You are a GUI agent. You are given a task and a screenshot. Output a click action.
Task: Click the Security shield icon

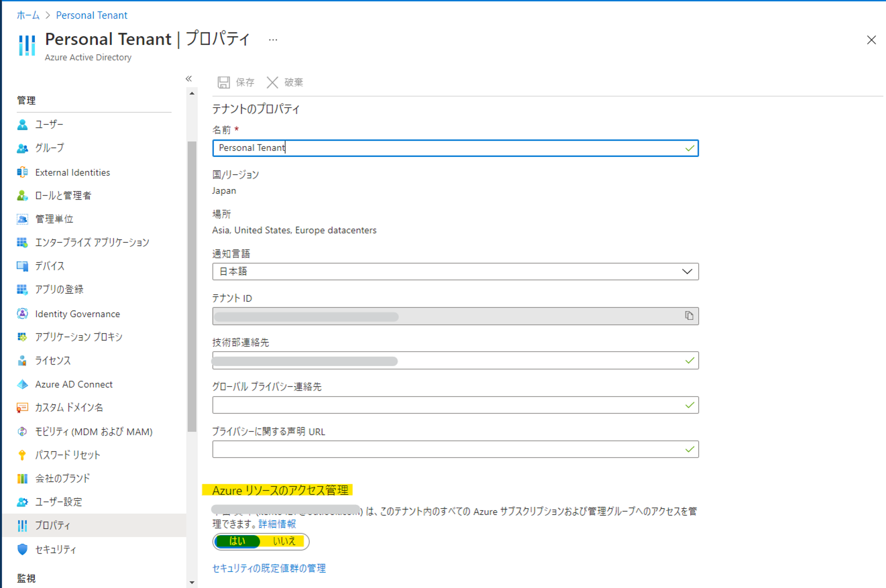[22, 549]
